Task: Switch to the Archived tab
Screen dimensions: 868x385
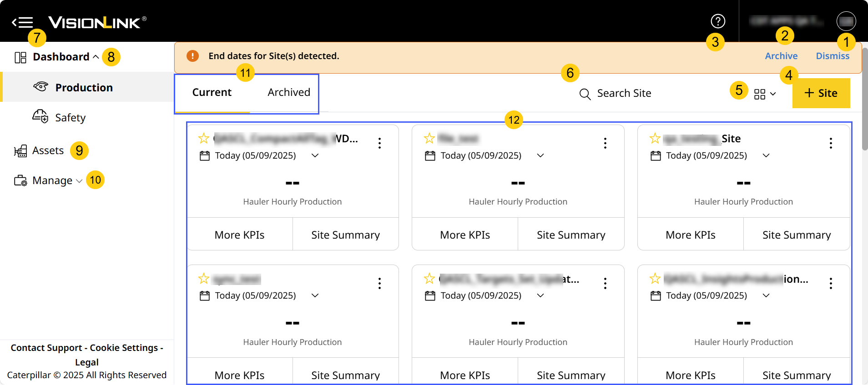Action: 289,92
